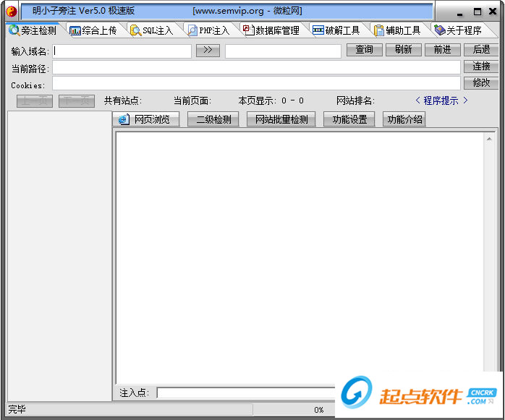Open the SQL注入 tab
This screenshot has height=420, width=505.
[x=152, y=30]
